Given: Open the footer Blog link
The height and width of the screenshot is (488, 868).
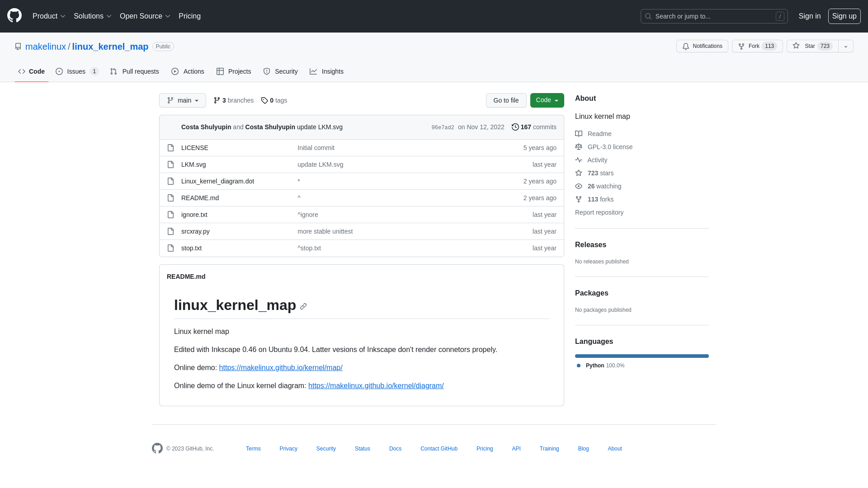Looking at the screenshot, I should point(583,449).
